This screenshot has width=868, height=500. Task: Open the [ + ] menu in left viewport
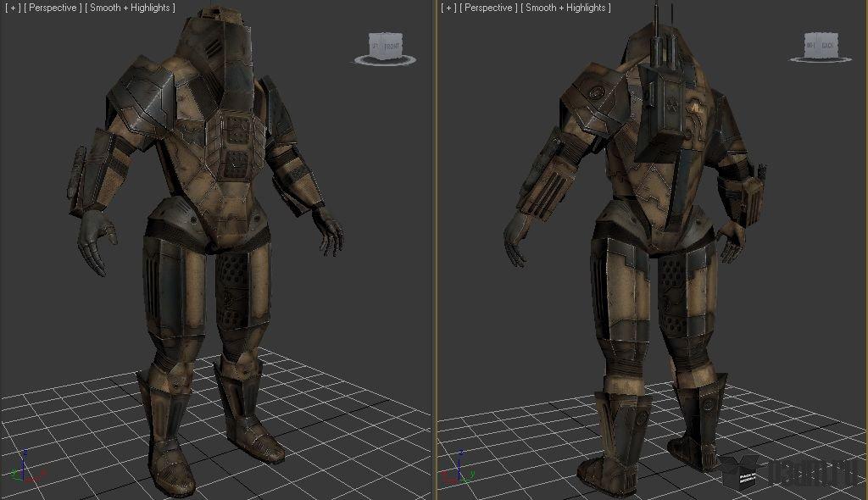12,8
